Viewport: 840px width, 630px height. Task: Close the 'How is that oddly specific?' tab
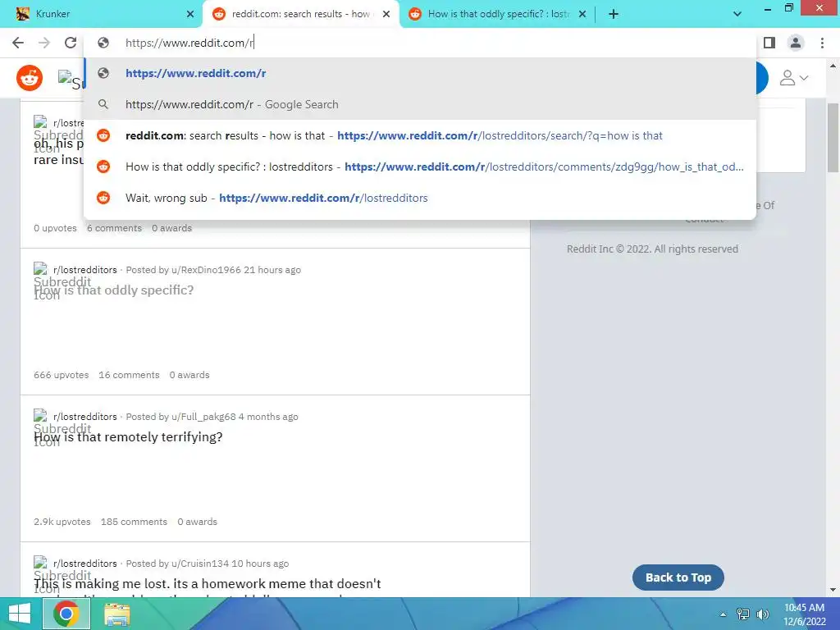coord(582,15)
